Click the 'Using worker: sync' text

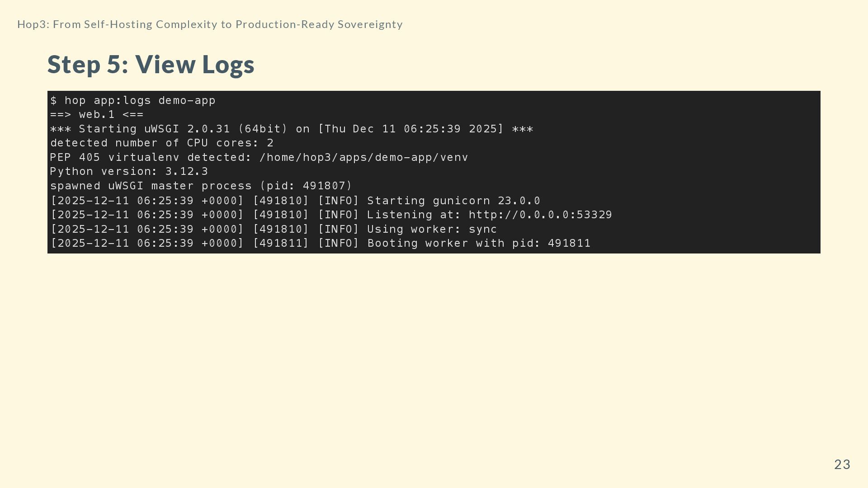432,230
